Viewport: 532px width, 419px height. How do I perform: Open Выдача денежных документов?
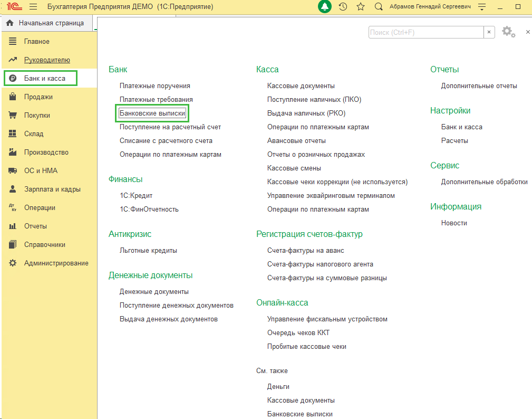[169, 319]
